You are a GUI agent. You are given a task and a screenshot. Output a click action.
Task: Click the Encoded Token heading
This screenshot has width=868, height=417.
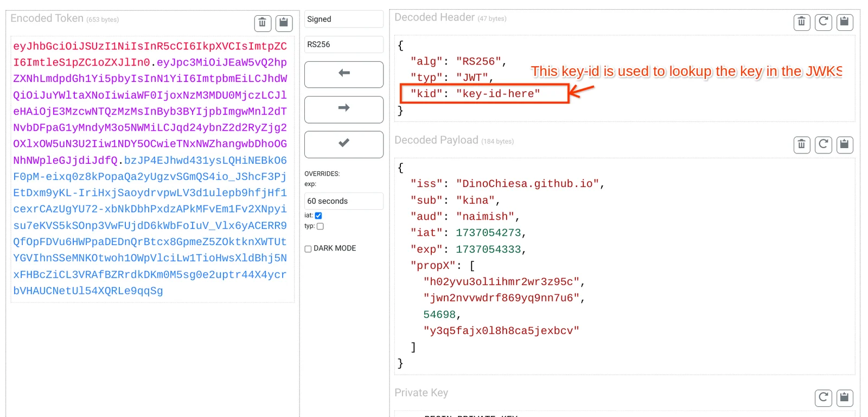[x=47, y=18]
